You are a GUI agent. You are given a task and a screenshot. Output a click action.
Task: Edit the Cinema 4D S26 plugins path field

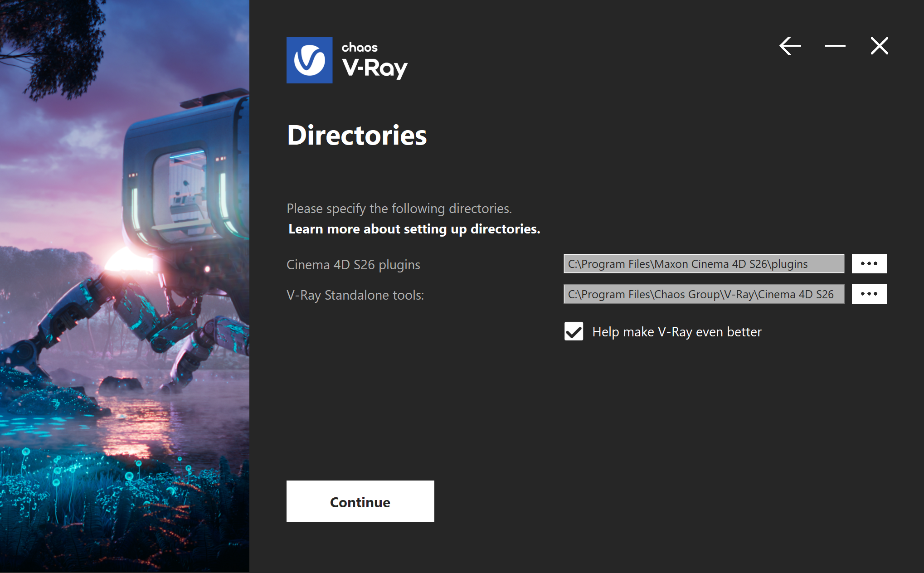coord(704,264)
